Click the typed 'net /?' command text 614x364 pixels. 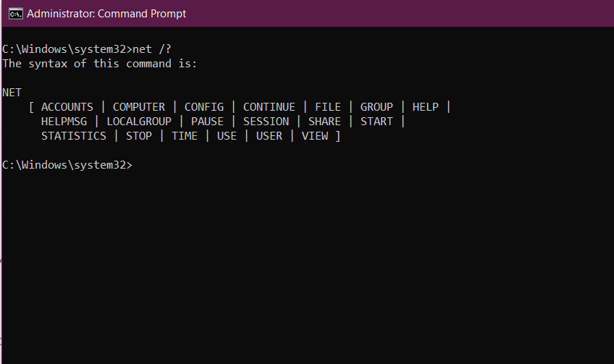[152, 49]
